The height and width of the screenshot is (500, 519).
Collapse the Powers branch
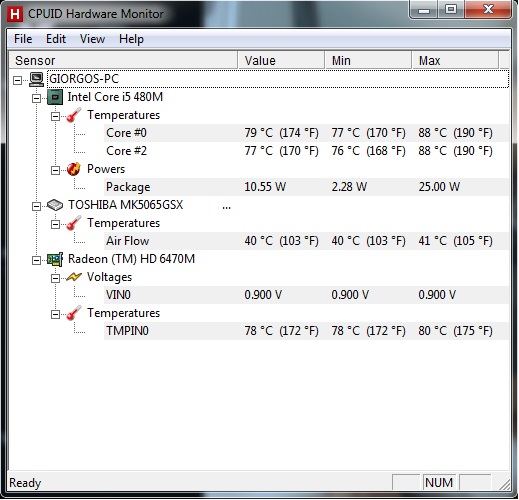coord(55,170)
